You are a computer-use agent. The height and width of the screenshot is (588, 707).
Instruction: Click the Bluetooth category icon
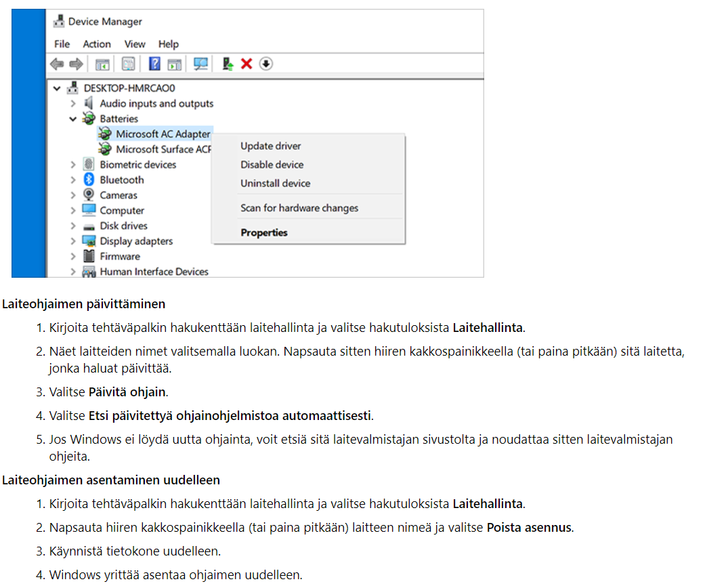tap(89, 180)
